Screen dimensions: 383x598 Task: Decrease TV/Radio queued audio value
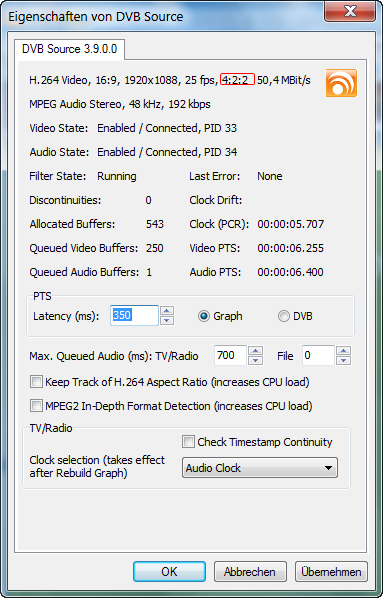click(x=256, y=360)
